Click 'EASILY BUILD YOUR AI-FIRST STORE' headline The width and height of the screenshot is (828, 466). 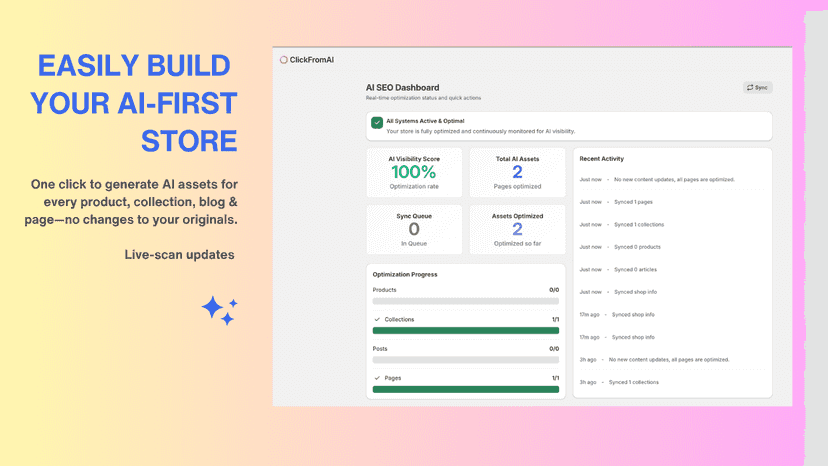click(x=134, y=103)
